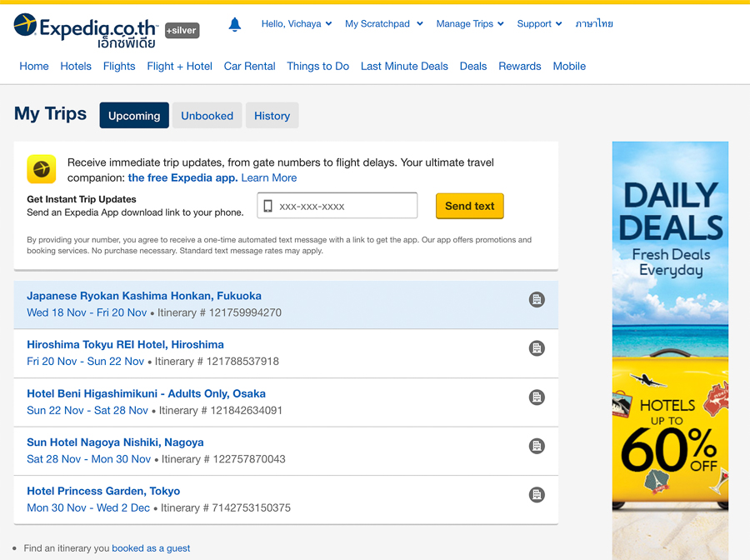Click hotel icon for Hiroshima Tokyu REI Hotel
750x560 pixels.
537,348
